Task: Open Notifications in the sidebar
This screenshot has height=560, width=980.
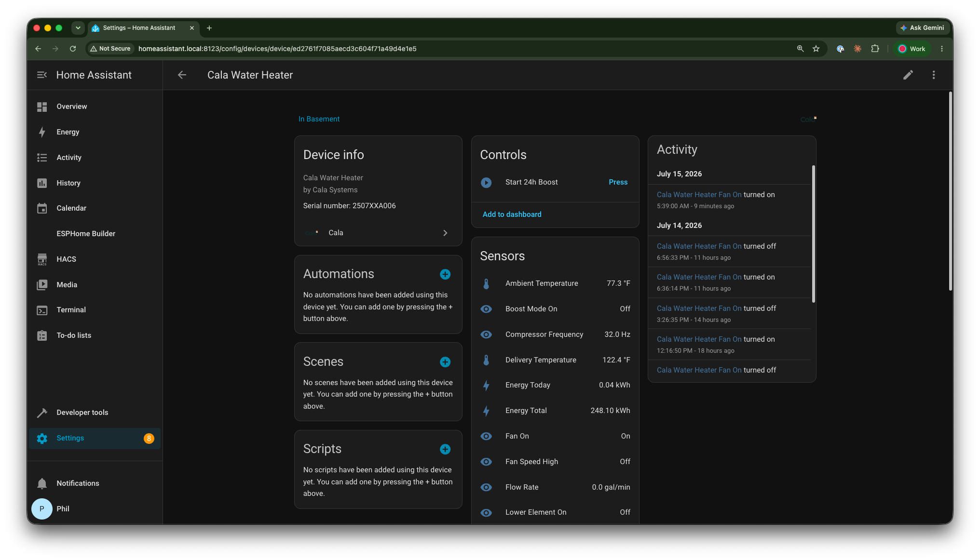Action: (x=95, y=483)
